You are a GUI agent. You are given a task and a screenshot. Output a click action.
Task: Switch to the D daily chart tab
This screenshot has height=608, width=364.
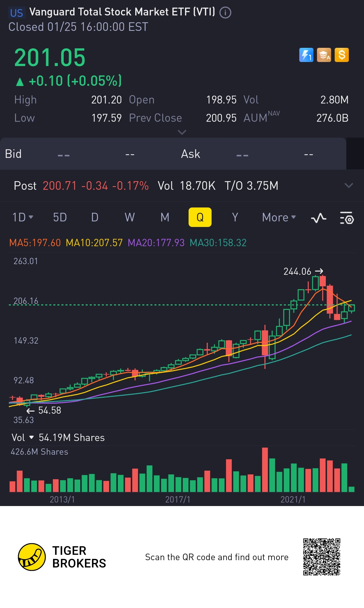click(95, 217)
